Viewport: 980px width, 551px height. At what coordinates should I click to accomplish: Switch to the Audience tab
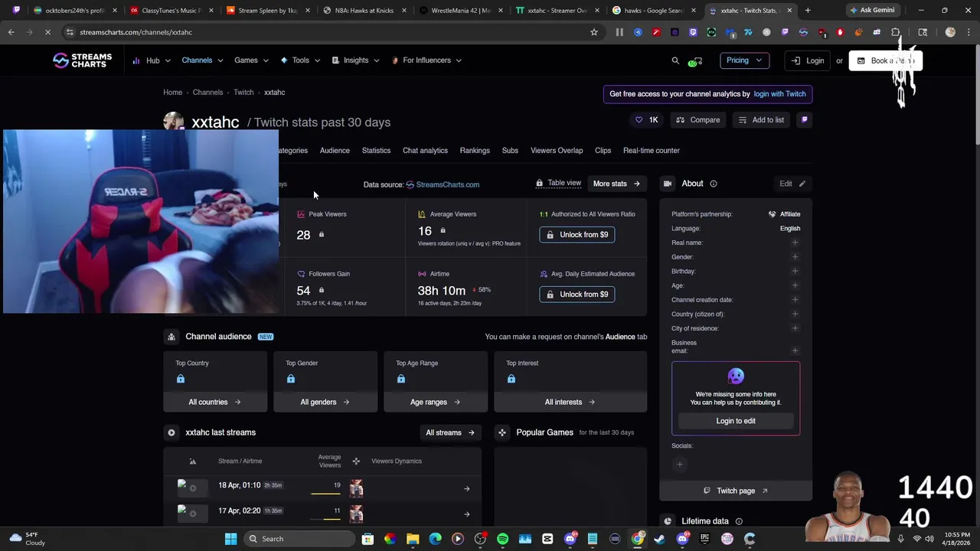click(335, 151)
